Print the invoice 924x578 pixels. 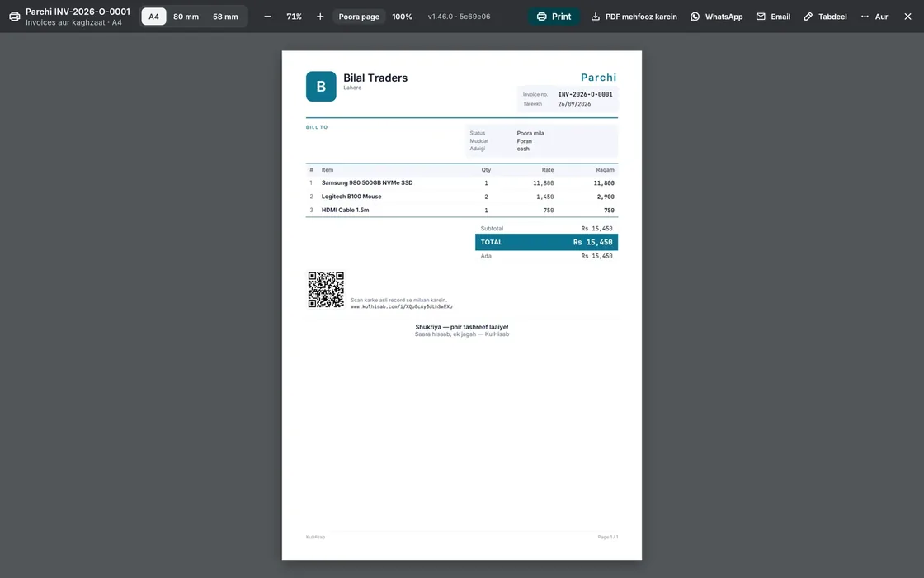tap(554, 17)
